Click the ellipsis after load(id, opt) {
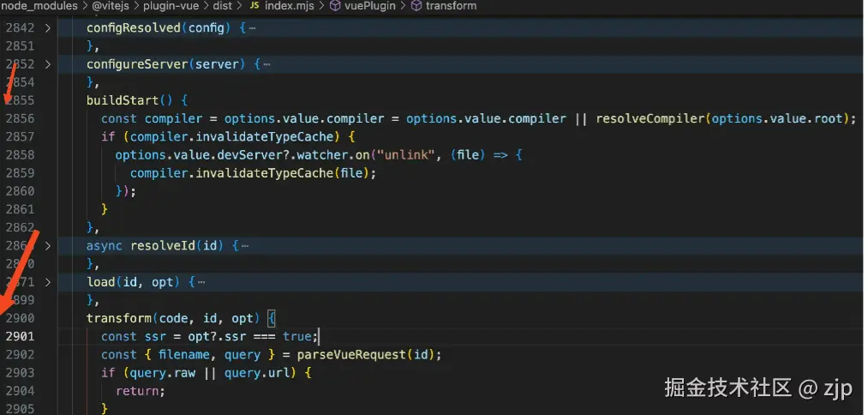Viewport: 868px width, 415px height. click(x=201, y=282)
